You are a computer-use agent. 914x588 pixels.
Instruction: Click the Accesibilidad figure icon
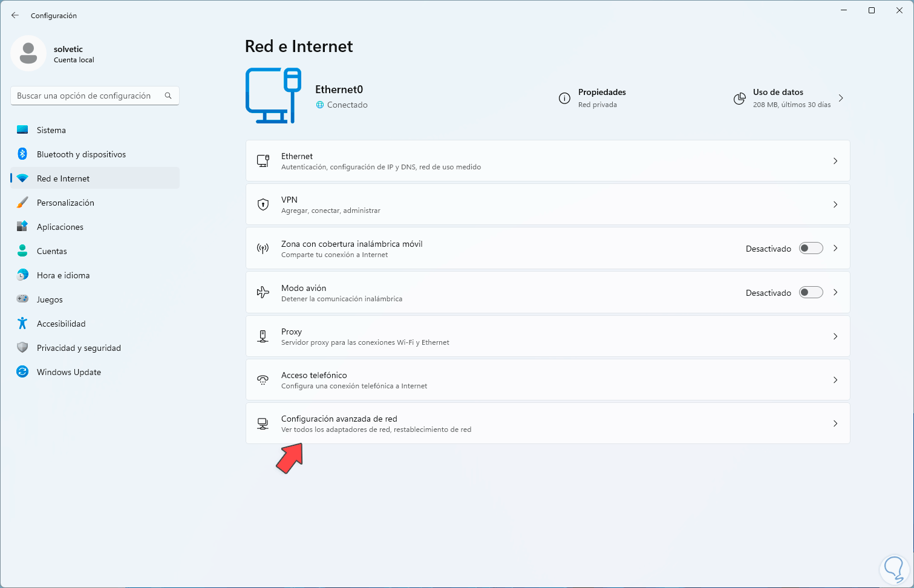point(22,324)
